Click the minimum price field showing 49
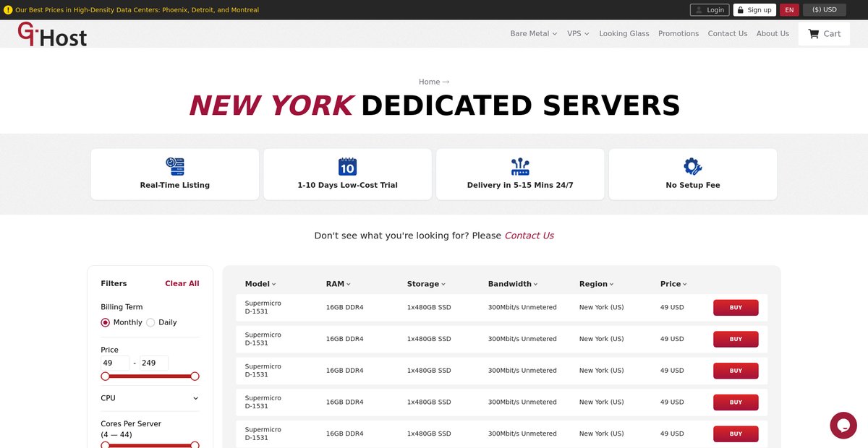 click(115, 363)
